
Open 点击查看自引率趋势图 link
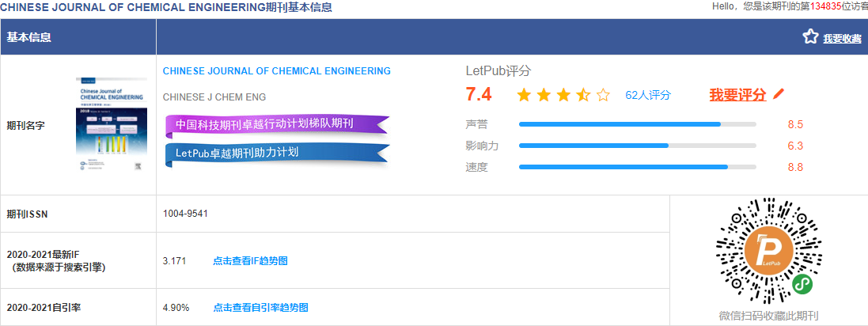(x=260, y=308)
